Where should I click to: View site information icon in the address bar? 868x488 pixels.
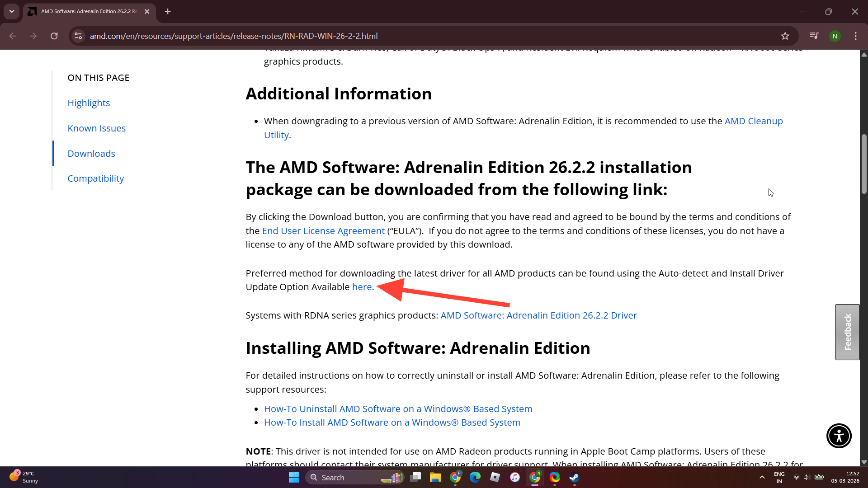pos(78,36)
